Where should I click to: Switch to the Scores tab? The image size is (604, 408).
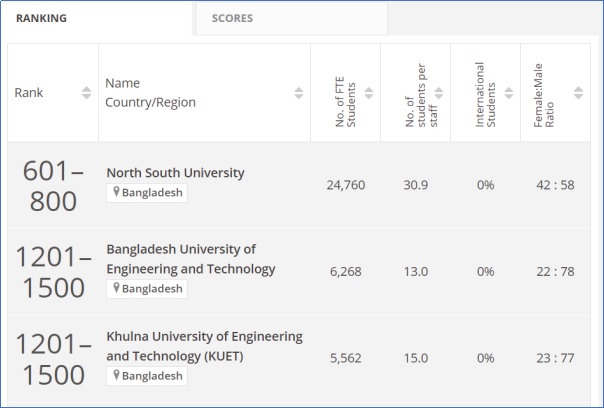click(232, 18)
